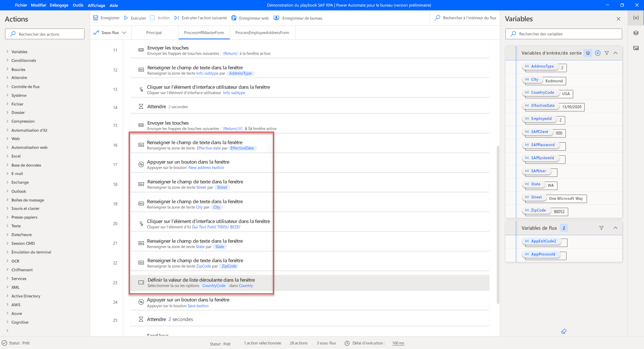Expand the OCR actions group
Image resolution: width=644 pixels, height=349 pixels.
pos(7,261)
